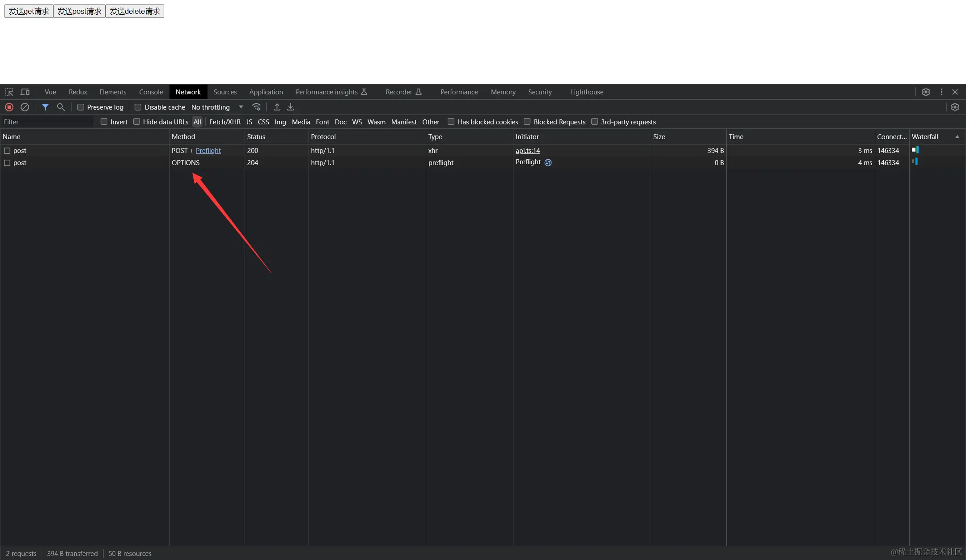The image size is (966, 560).
Task: Click the export HAR download icon
Action: (291, 107)
